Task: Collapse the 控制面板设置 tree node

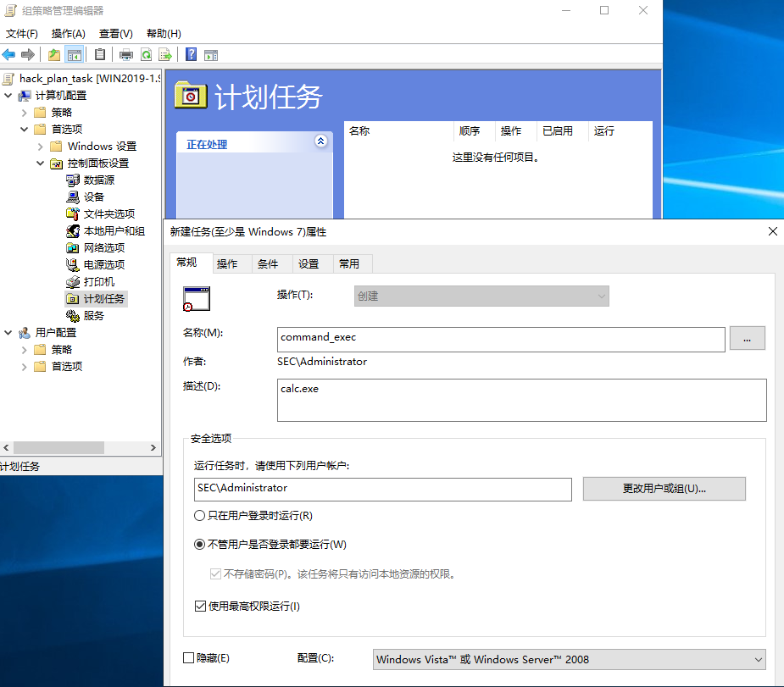Action: coord(41,163)
